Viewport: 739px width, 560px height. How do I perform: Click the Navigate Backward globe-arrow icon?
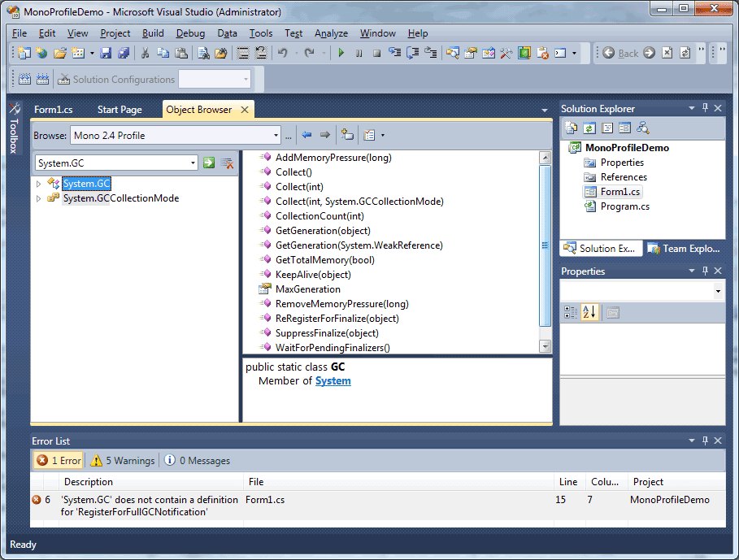point(608,53)
